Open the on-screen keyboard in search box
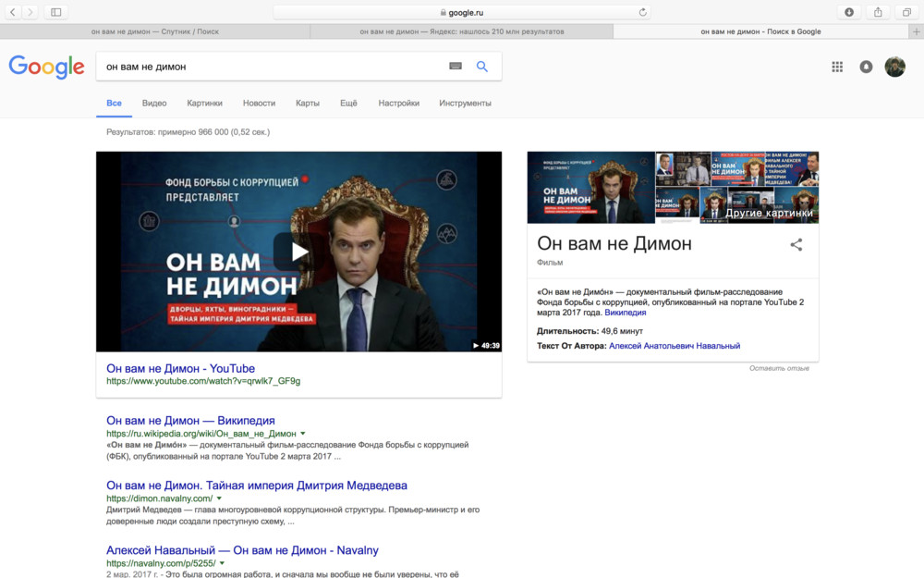This screenshot has width=924, height=578. [x=456, y=66]
